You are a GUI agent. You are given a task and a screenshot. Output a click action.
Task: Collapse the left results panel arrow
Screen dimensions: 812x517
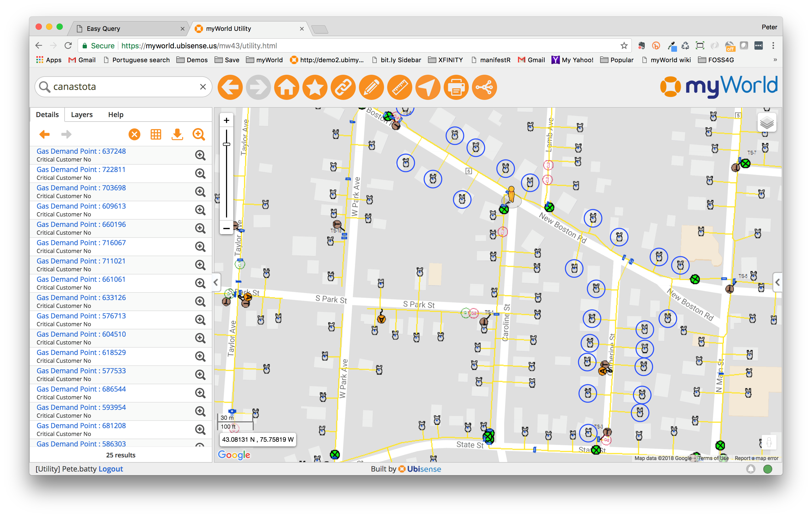[x=216, y=282]
